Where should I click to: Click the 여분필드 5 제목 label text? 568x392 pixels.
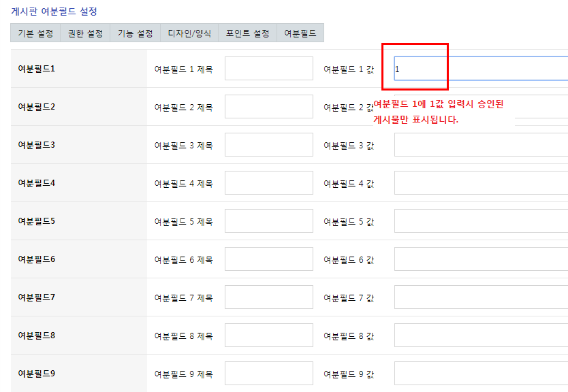click(x=184, y=221)
